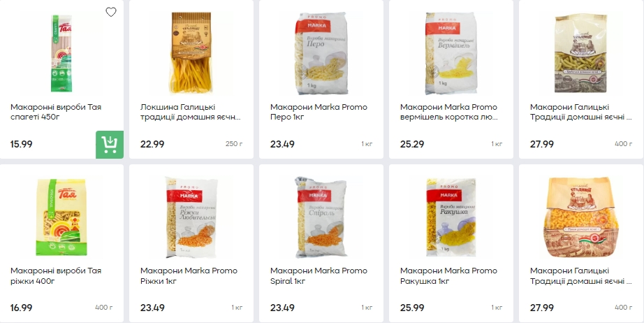Open the Тая ріжки 400г package image
Screen dimensions: 644x323
(61, 217)
